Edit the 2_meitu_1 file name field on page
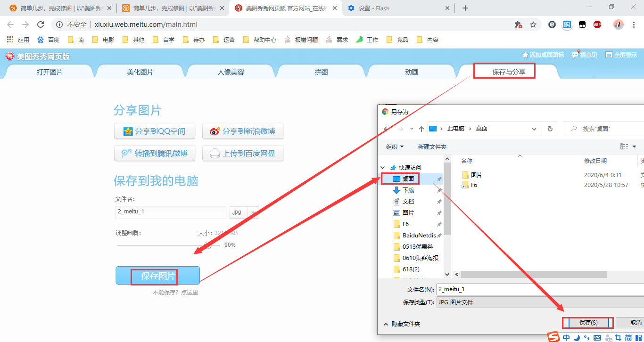Viewport: 644px width, 342px height. (171, 212)
